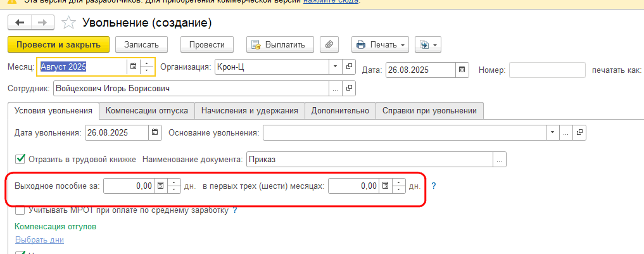
Task: Click the printer icon on the Печать button
Action: click(361, 45)
